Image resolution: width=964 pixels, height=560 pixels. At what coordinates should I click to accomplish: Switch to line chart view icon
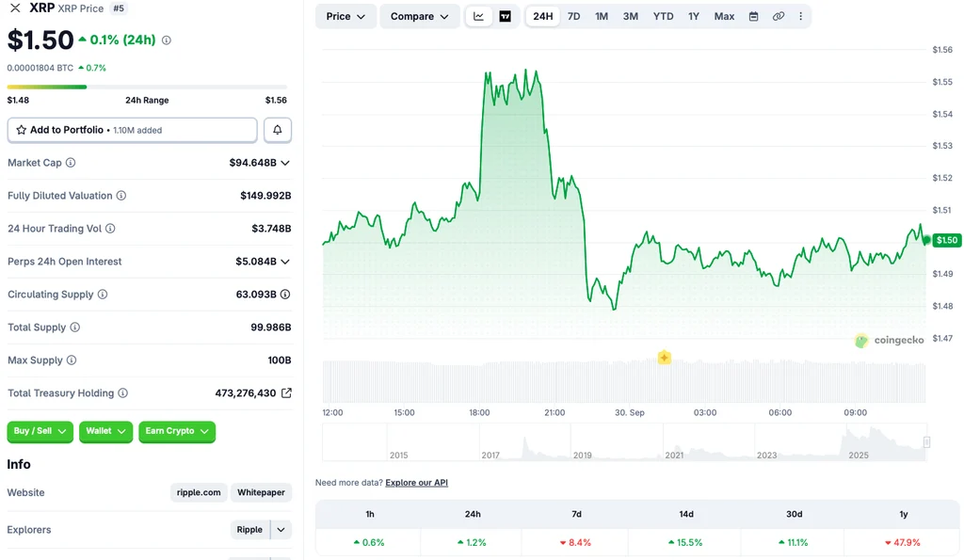(478, 17)
